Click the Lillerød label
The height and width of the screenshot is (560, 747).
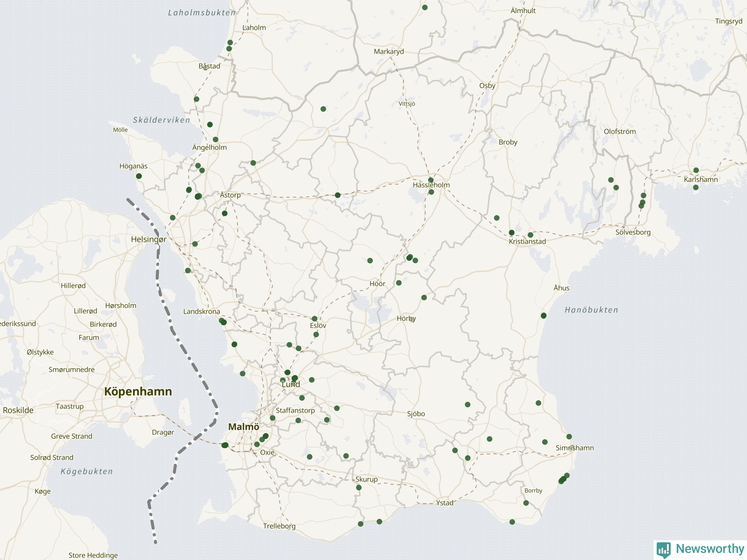(85, 311)
